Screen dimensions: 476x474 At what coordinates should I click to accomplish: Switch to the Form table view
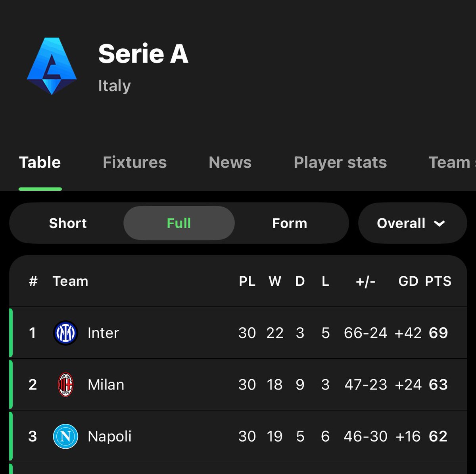pos(290,223)
